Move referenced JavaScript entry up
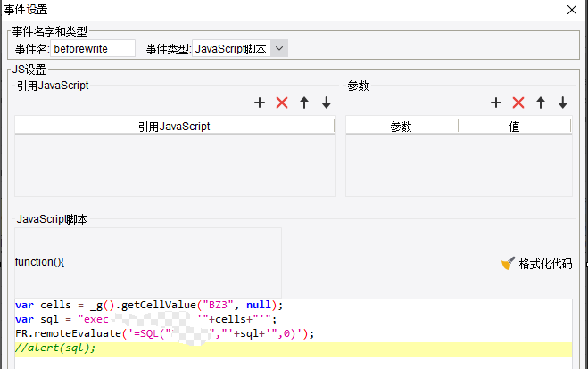This screenshot has width=588, height=369. pos(304,102)
